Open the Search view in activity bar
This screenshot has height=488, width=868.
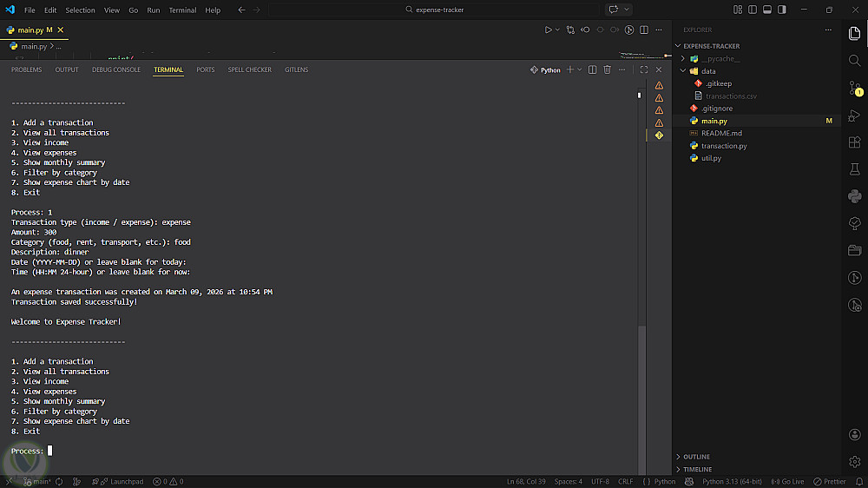(x=854, y=61)
